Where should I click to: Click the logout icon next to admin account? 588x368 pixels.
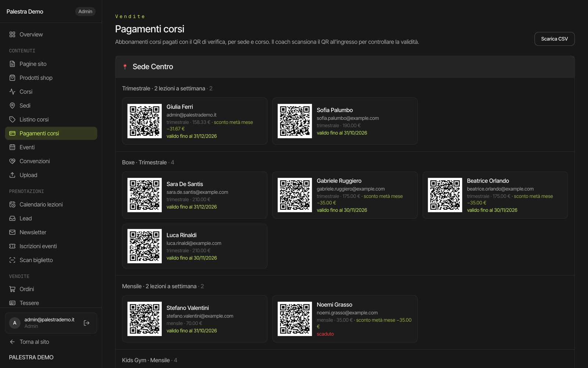[x=87, y=323]
